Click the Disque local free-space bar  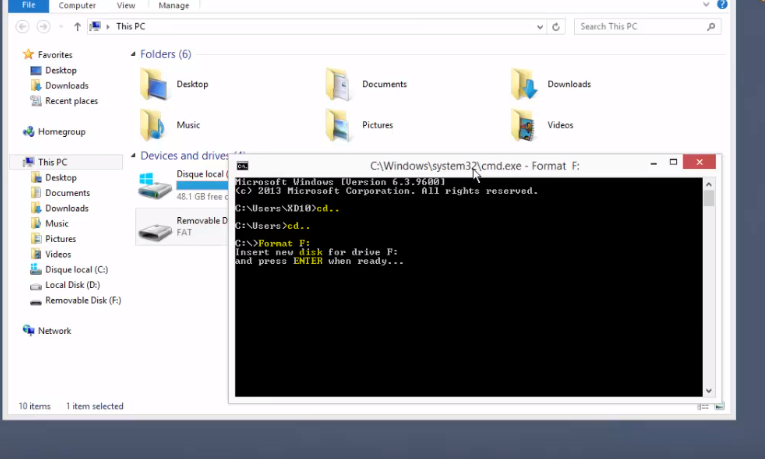(202, 185)
